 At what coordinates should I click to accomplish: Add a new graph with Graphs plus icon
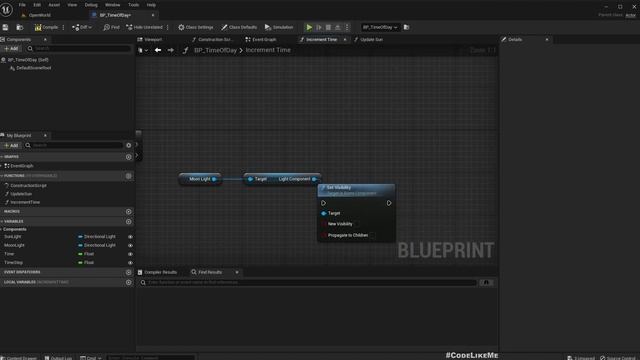129,157
